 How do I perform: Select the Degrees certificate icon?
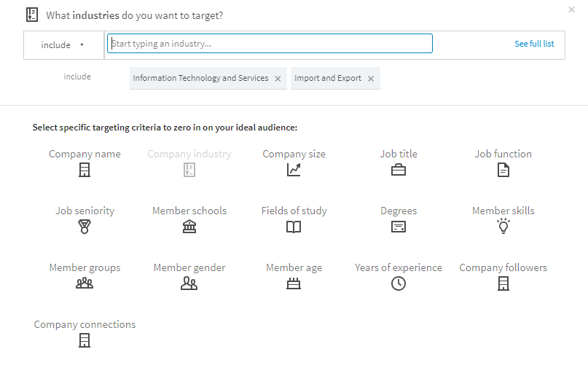pyautogui.click(x=399, y=227)
